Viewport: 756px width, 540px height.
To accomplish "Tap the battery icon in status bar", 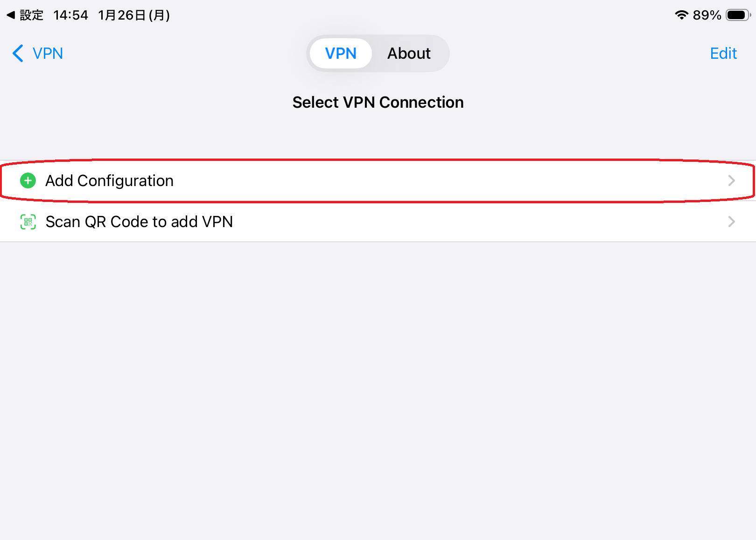I will tap(738, 15).
